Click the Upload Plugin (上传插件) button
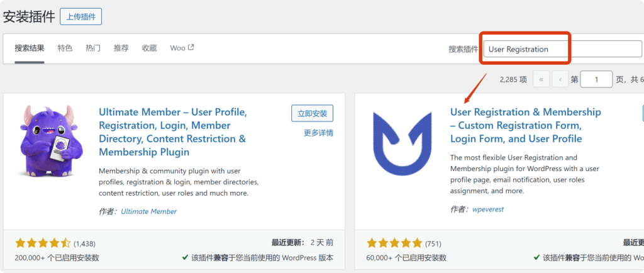 (x=81, y=17)
